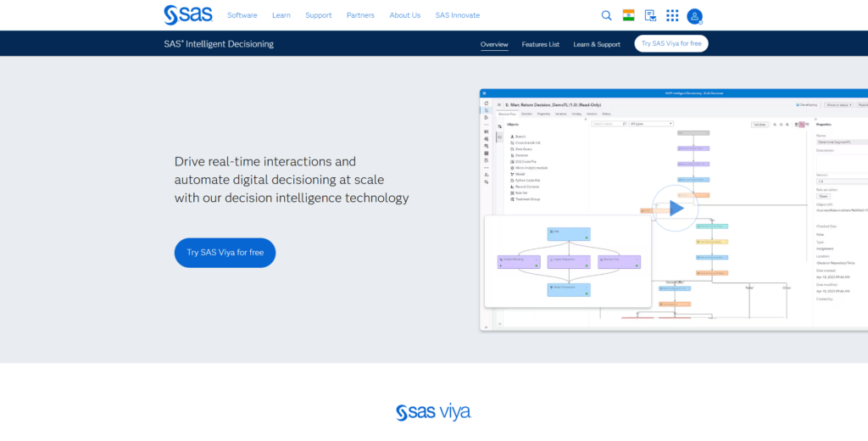Image resolution: width=868 pixels, height=441 pixels.
Task: Open the apps grid icon
Action: point(672,15)
